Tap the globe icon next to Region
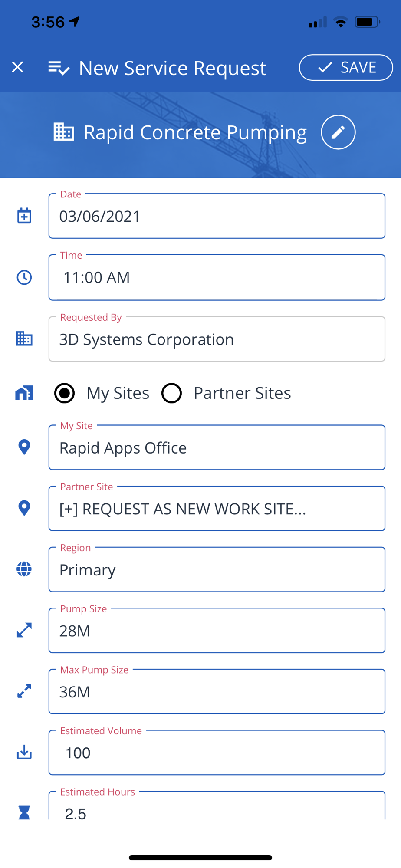The image size is (401, 868). click(24, 569)
